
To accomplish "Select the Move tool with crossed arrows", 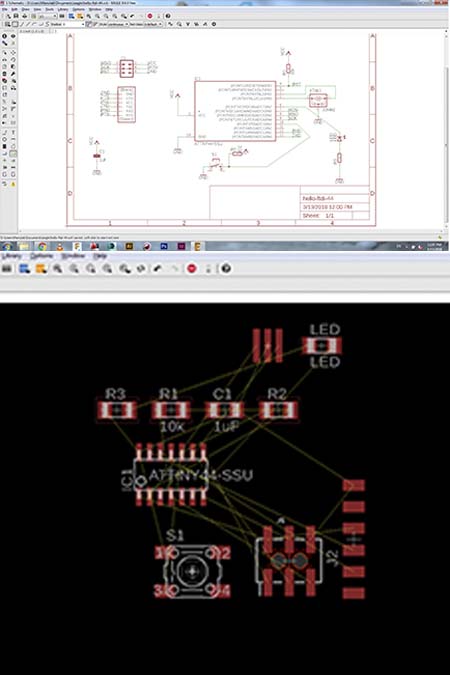I will [13, 53].
